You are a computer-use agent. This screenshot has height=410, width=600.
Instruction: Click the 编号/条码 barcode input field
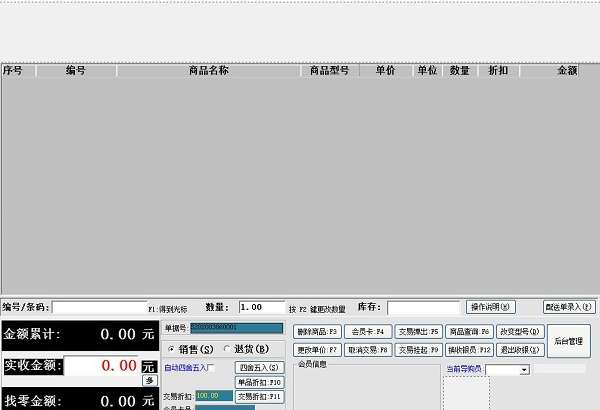pyautogui.click(x=99, y=307)
